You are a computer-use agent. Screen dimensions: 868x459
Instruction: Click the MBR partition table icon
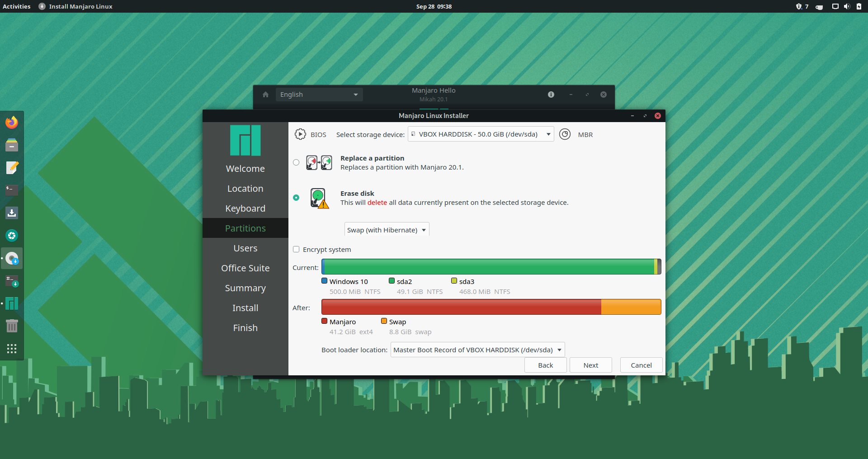(x=565, y=134)
